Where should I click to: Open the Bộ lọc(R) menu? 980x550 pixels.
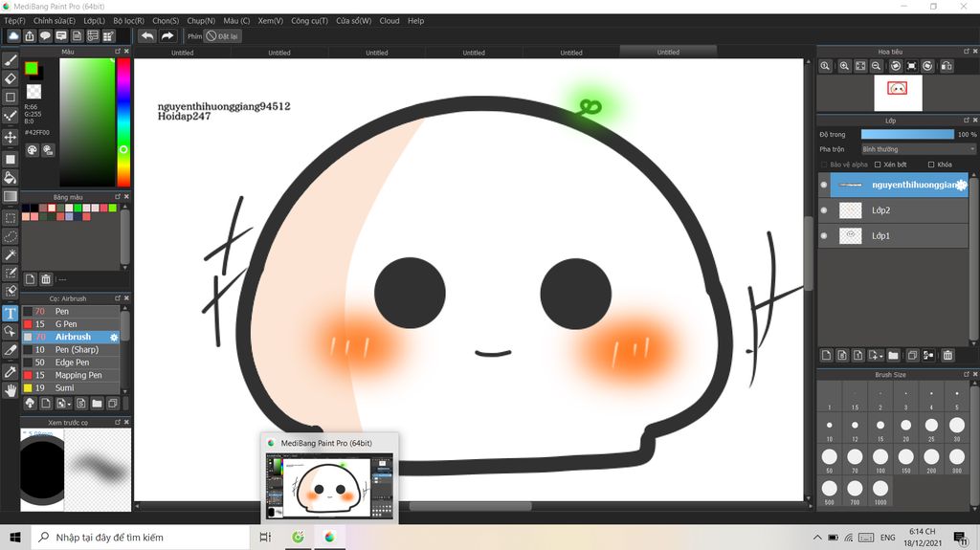tap(129, 21)
